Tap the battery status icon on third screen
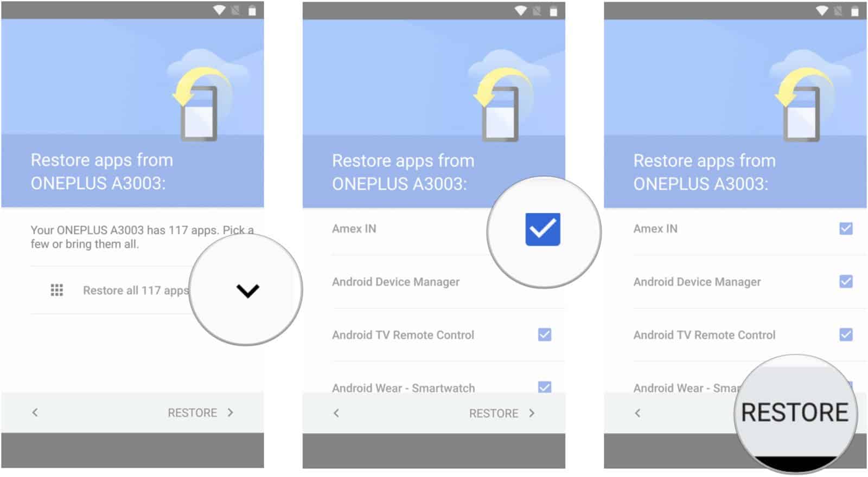Viewport: 868px width, 477px height. pos(856,10)
